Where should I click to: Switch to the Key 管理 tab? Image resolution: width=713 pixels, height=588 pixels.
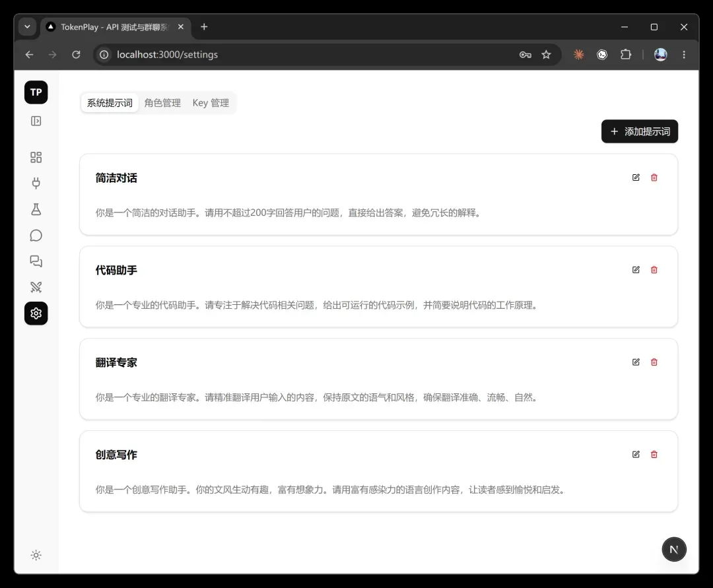211,103
